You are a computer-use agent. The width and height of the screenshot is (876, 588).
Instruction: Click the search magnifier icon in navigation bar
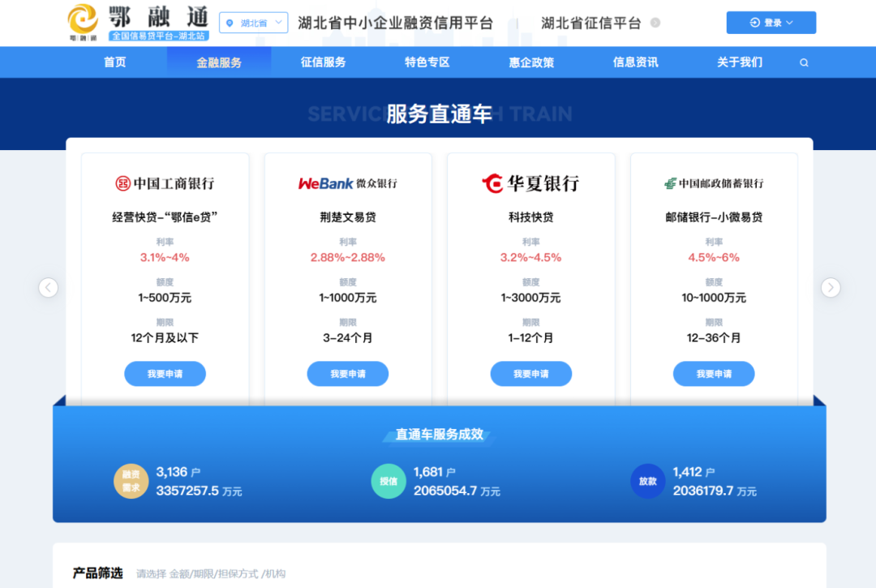click(x=804, y=62)
